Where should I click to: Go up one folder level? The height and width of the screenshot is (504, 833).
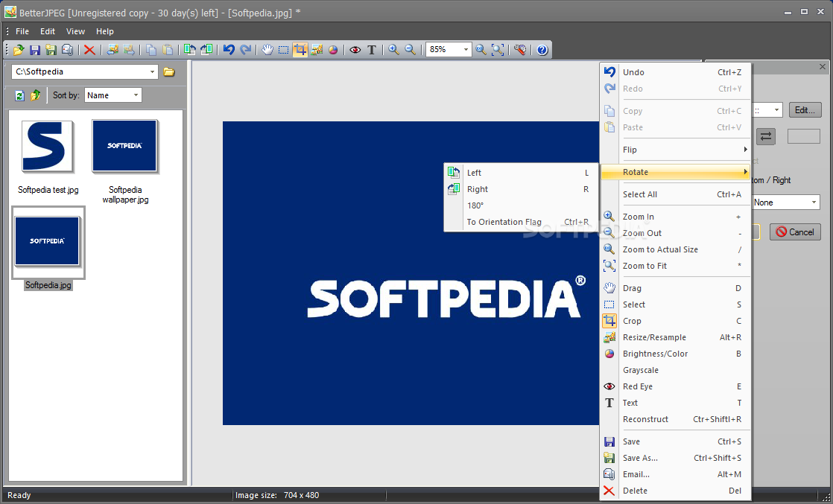click(36, 95)
